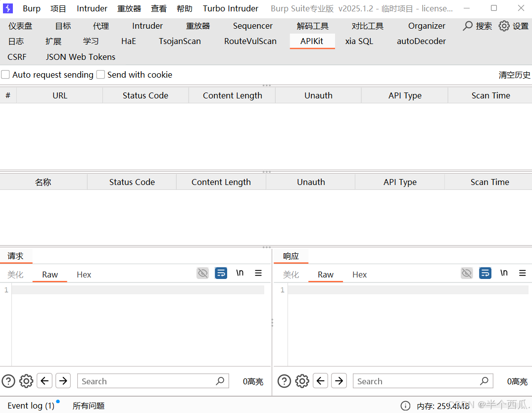Switch to the JSON Web Tokens tab

(80, 57)
